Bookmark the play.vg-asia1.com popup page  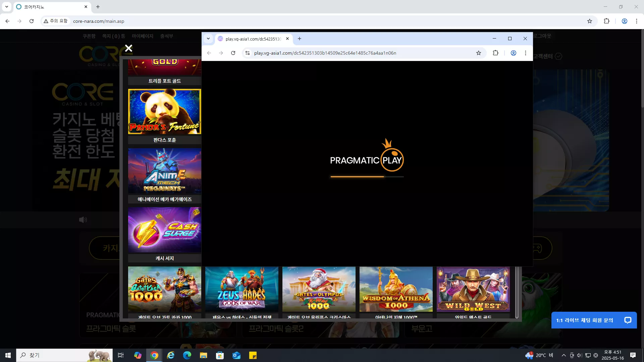[479, 53]
